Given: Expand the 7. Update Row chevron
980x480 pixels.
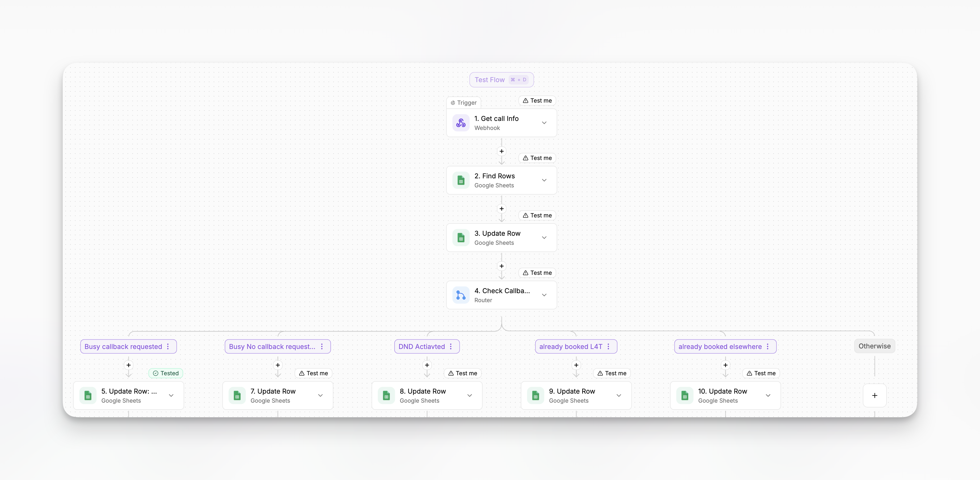Looking at the screenshot, I should (320, 395).
